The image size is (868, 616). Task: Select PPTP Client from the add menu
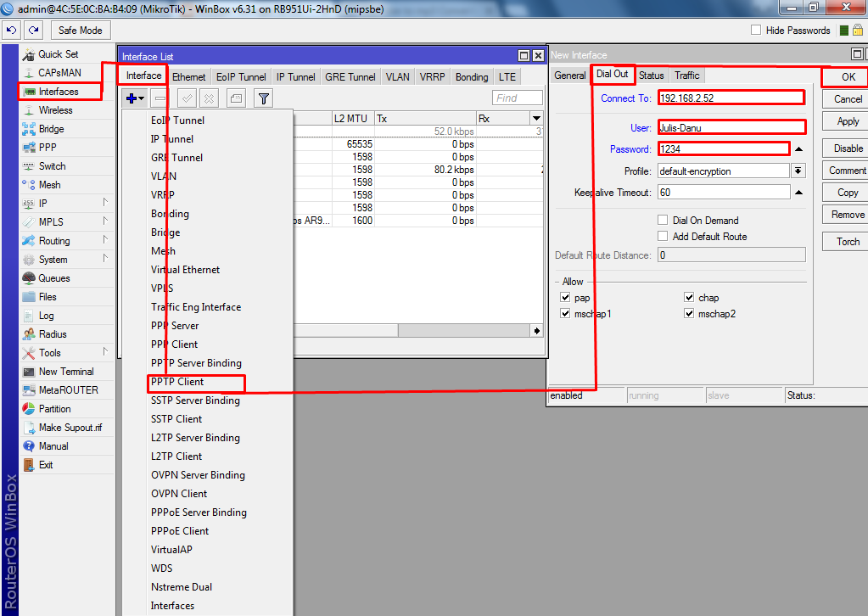[177, 382]
